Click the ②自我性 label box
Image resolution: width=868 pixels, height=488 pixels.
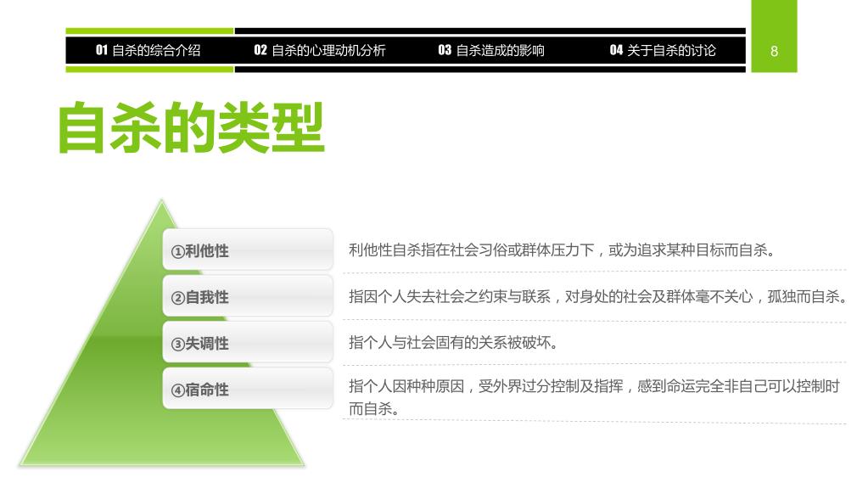248,296
